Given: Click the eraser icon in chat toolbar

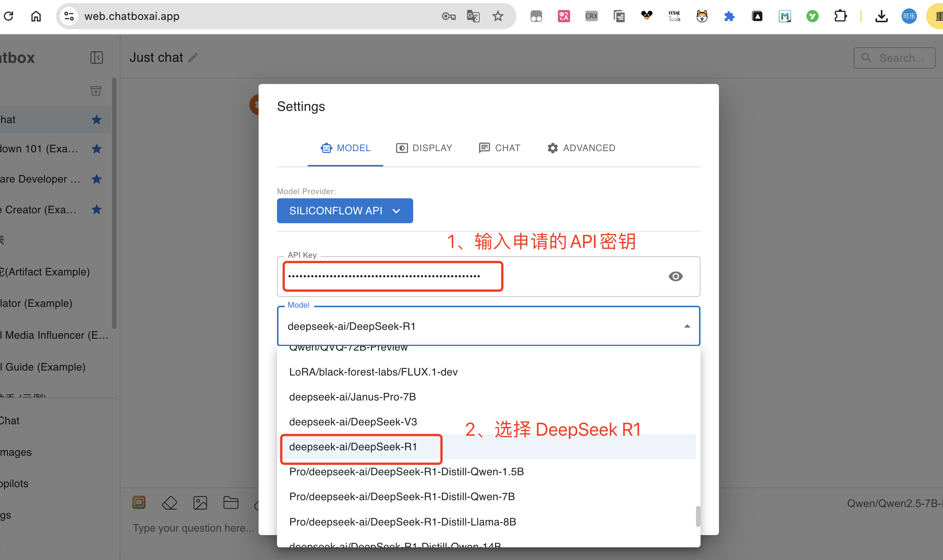Looking at the screenshot, I should pos(170,502).
